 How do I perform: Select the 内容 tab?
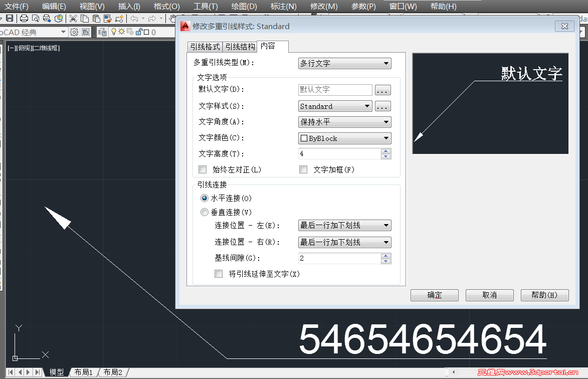tap(273, 46)
